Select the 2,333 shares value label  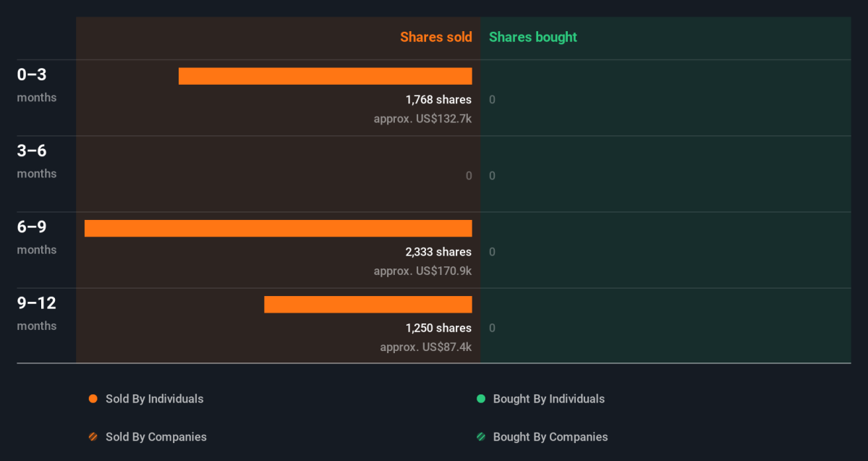[438, 252]
